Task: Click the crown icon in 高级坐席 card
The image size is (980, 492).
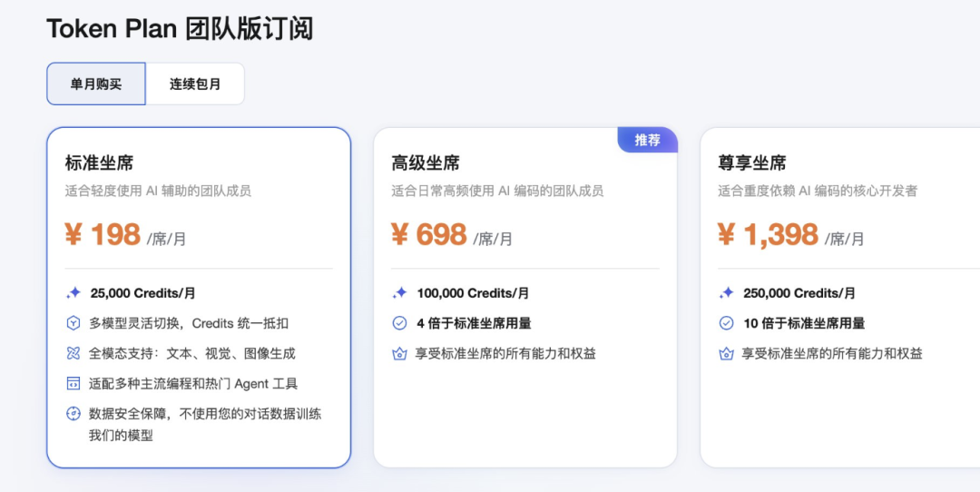Action: 399,353
